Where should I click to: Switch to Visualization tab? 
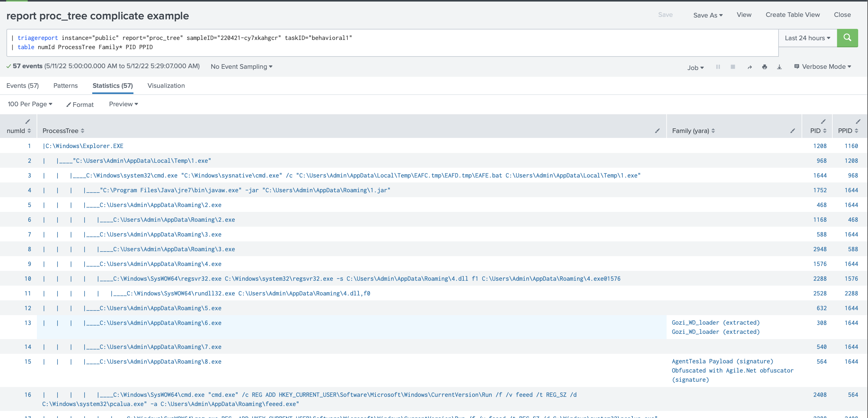(166, 85)
